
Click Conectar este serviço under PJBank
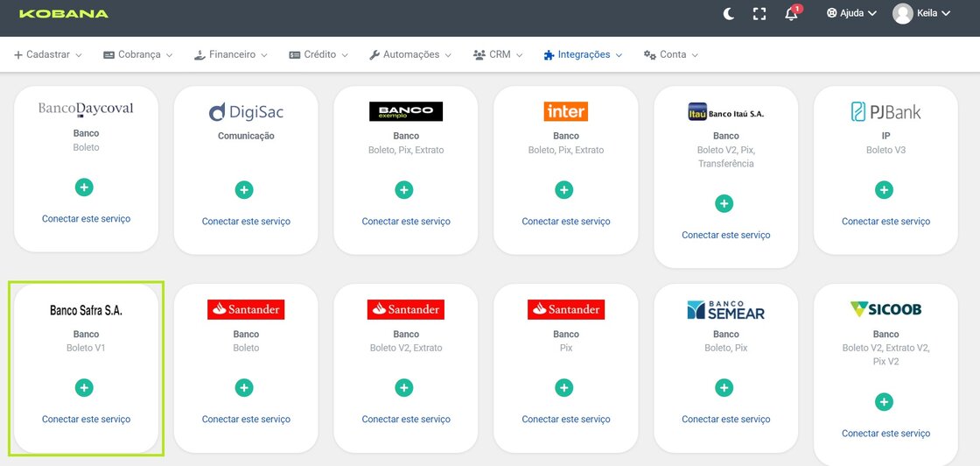pyautogui.click(x=886, y=222)
